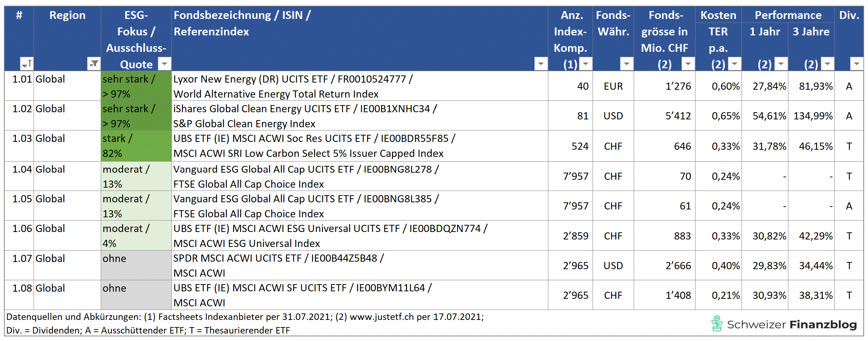The image size is (868, 341).
Task: Expand the Anz. Index-Komp. filter arrow
Action: [x=585, y=64]
